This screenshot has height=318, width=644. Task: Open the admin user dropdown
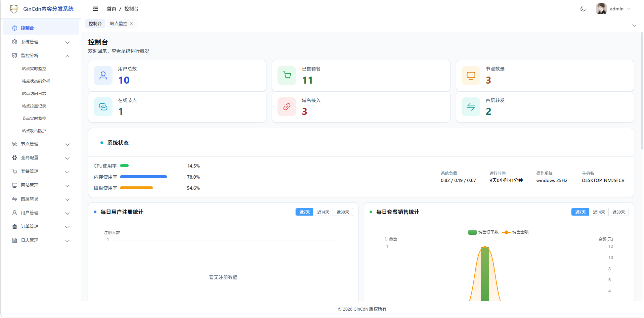point(620,9)
